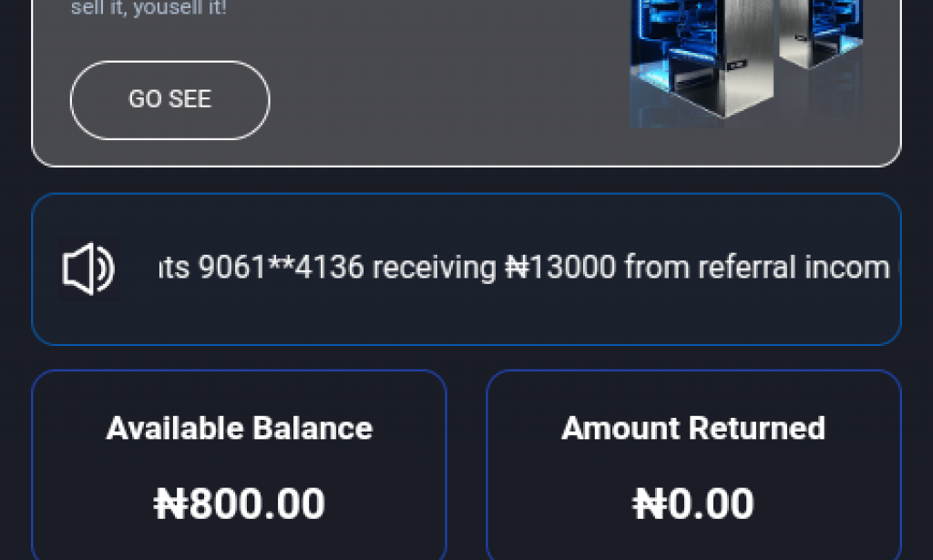Viewport: 933px width, 560px height.
Task: Click the ₦800.00 balance amount
Action: point(239,504)
